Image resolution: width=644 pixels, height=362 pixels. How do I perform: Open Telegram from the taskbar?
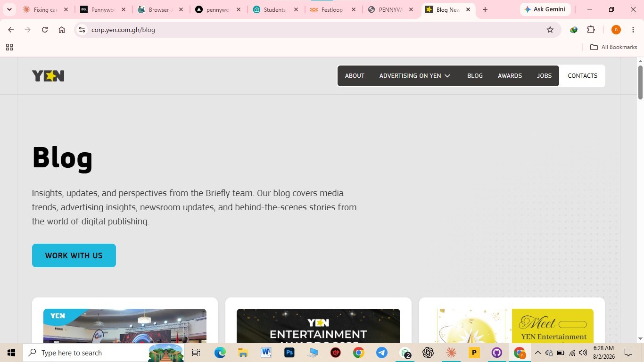382,353
